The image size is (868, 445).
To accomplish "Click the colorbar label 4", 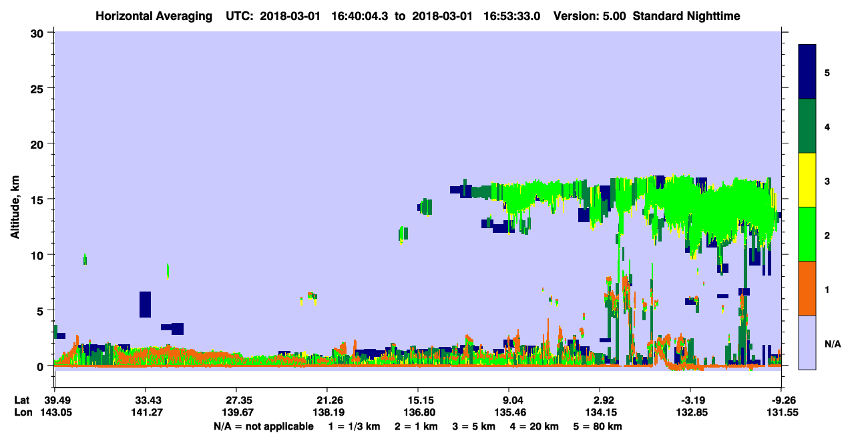I will (x=827, y=126).
